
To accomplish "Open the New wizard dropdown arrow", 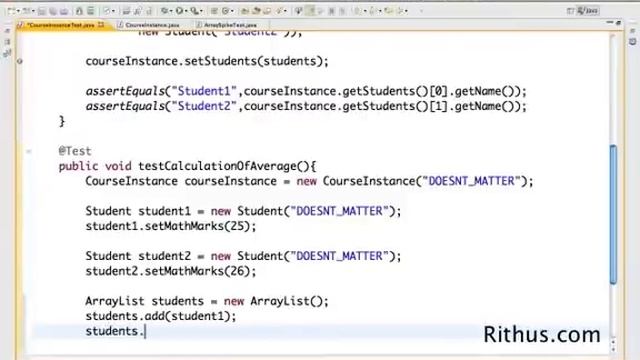I will (18, 11).
